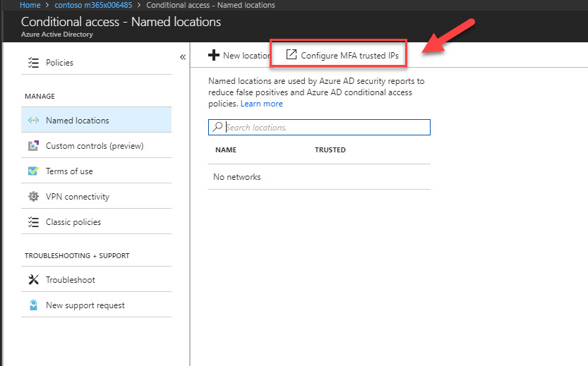Viewport: 588px width, 366px height.
Task: Open contoso m365x006485 breadcrumb
Action: tap(93, 5)
